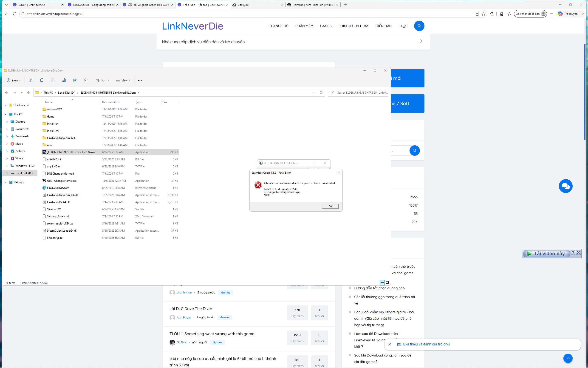Expand Network node in navigation pane
This screenshot has height=368, width=588.
pyautogui.click(x=5, y=182)
